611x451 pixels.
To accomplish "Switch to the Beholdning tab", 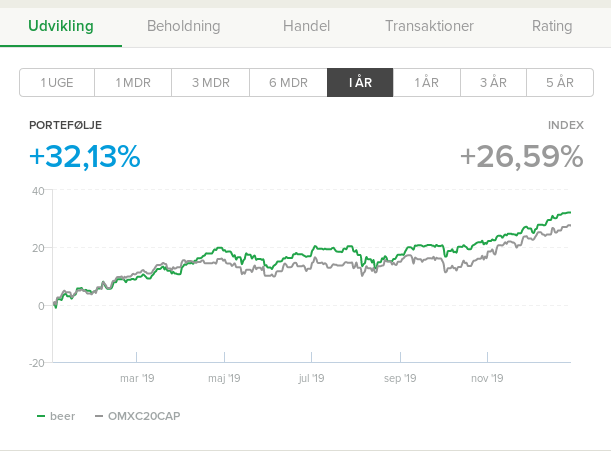I will (183, 26).
